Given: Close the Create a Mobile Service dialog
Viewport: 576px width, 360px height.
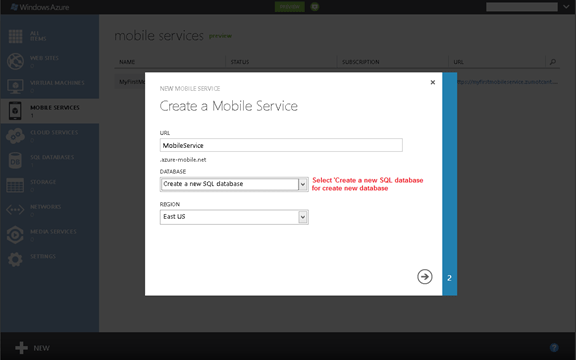Looking at the screenshot, I should click(x=433, y=82).
